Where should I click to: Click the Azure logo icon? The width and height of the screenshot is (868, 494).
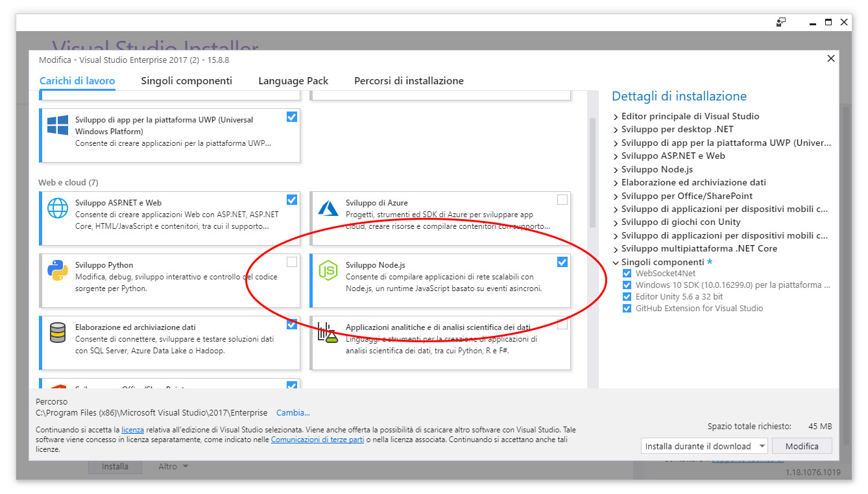[328, 208]
